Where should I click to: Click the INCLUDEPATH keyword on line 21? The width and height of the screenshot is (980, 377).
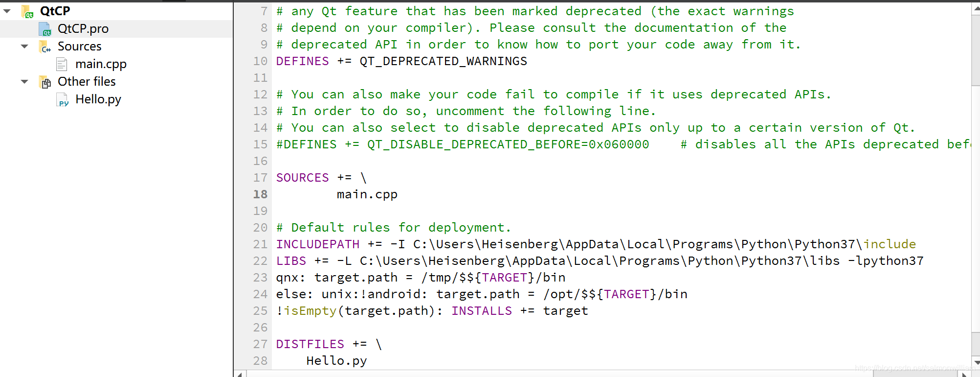click(318, 244)
